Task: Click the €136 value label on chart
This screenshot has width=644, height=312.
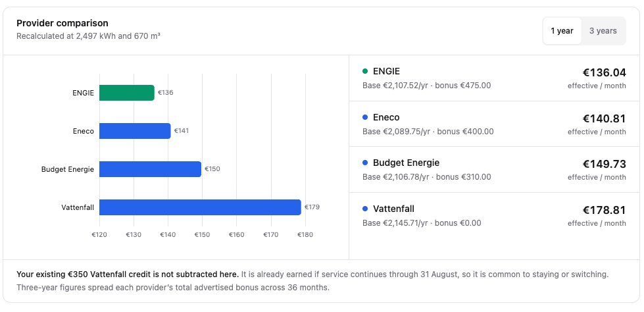Action: click(x=166, y=93)
